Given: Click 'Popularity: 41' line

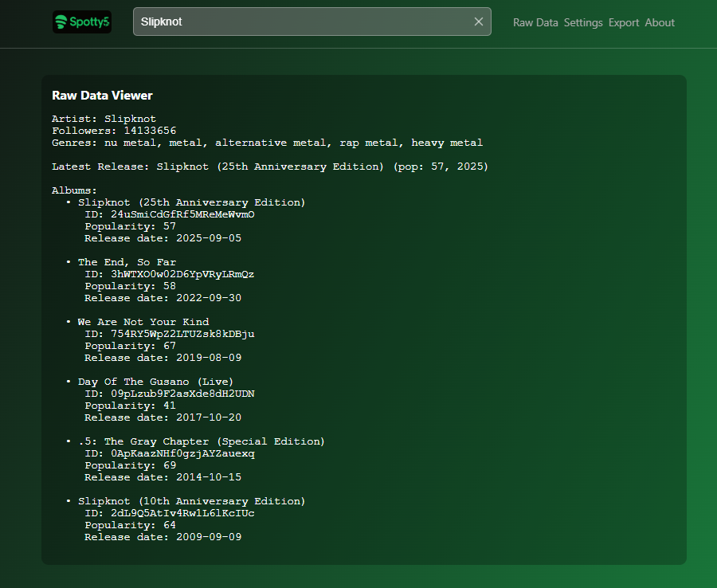Looking at the screenshot, I should tap(131, 406).
